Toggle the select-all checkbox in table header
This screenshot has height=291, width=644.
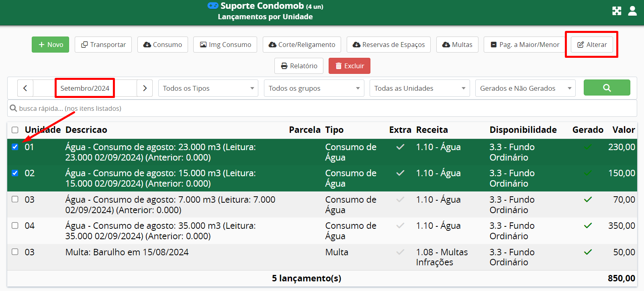(x=15, y=130)
